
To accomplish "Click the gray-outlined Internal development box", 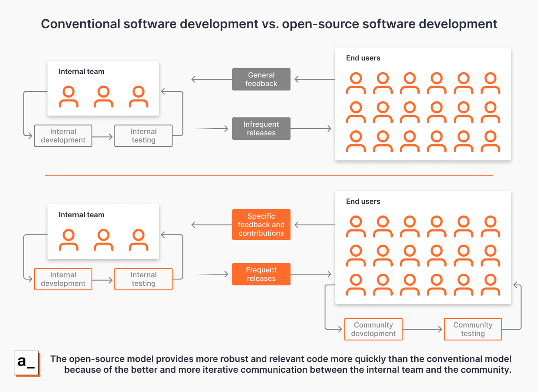I will tap(63, 136).
